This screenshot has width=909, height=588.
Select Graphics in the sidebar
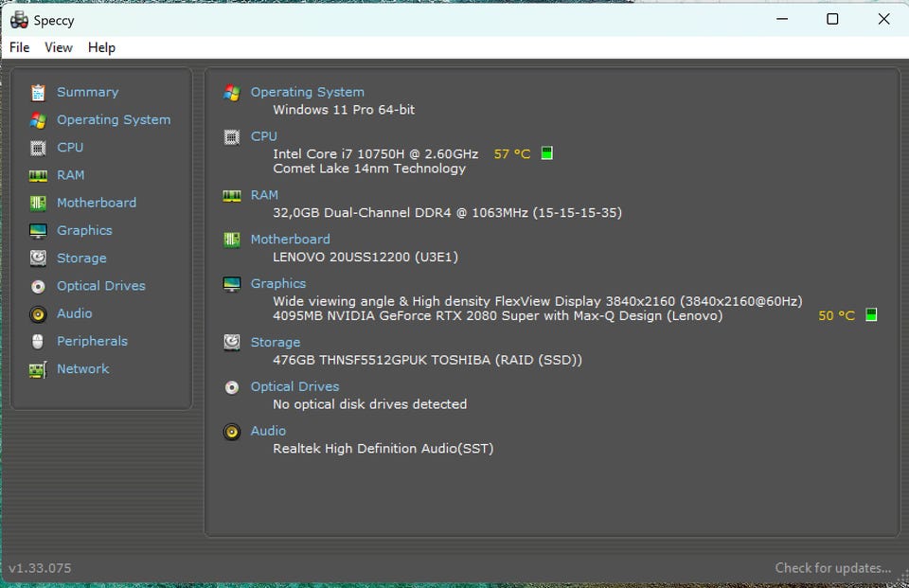(84, 231)
